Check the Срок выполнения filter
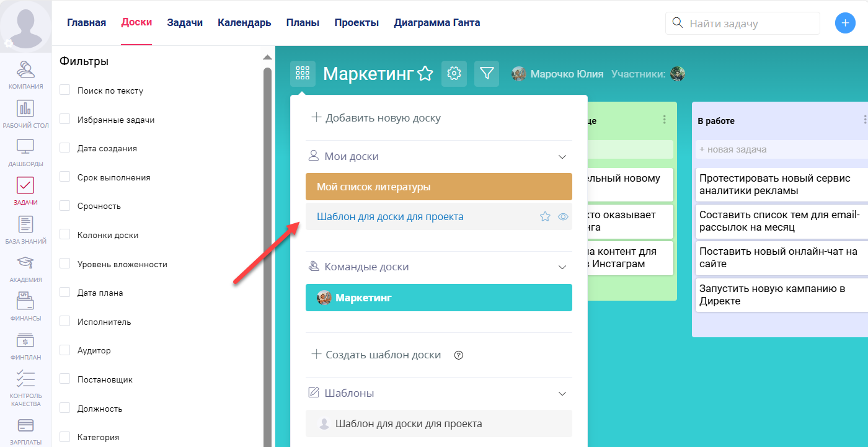This screenshot has height=447, width=868. pos(64,177)
